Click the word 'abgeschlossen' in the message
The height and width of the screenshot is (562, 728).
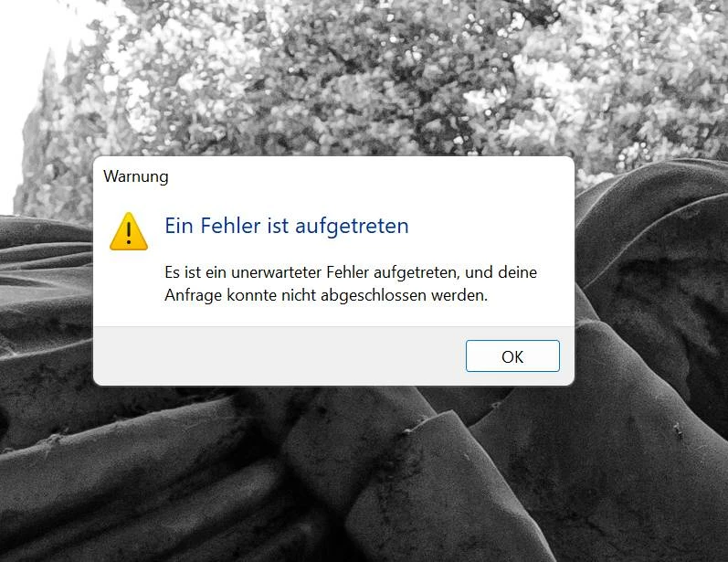374,295
